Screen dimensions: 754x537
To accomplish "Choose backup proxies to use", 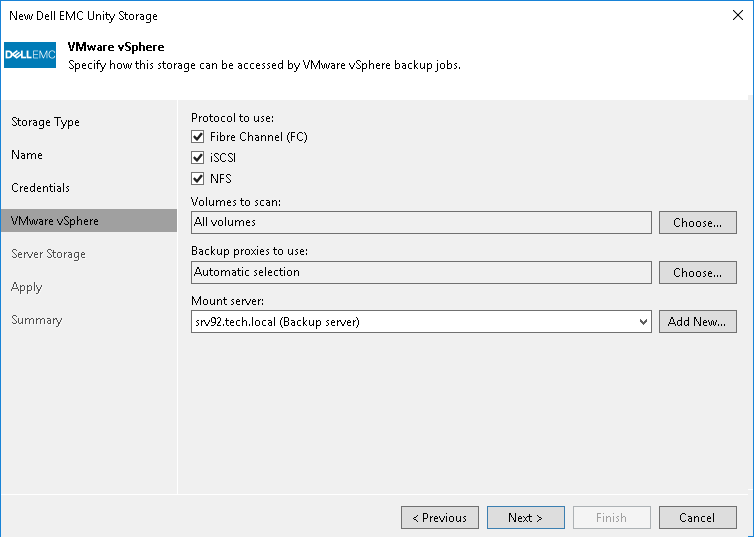I will [x=697, y=272].
